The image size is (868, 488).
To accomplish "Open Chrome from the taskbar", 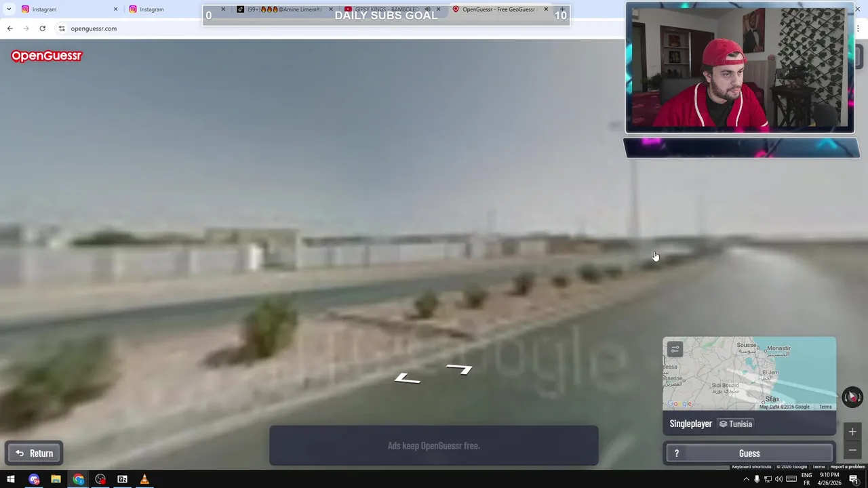I will pos(78,480).
